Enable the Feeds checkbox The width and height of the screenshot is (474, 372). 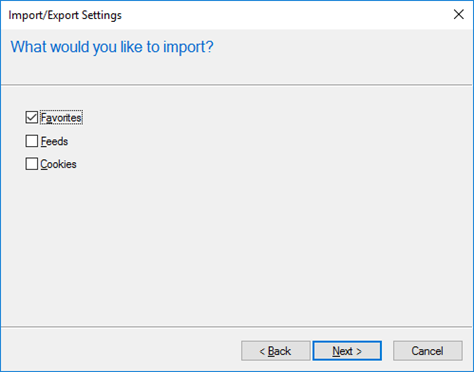pos(32,141)
